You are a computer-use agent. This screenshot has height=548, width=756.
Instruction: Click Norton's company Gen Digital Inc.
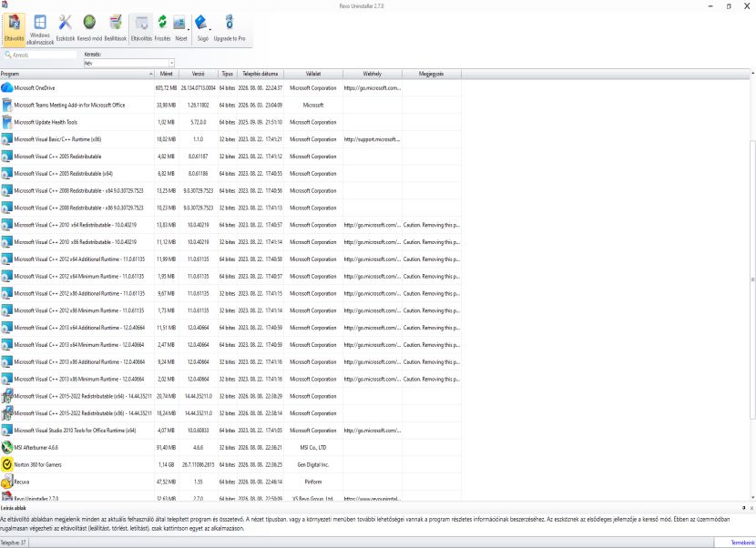pos(313,464)
